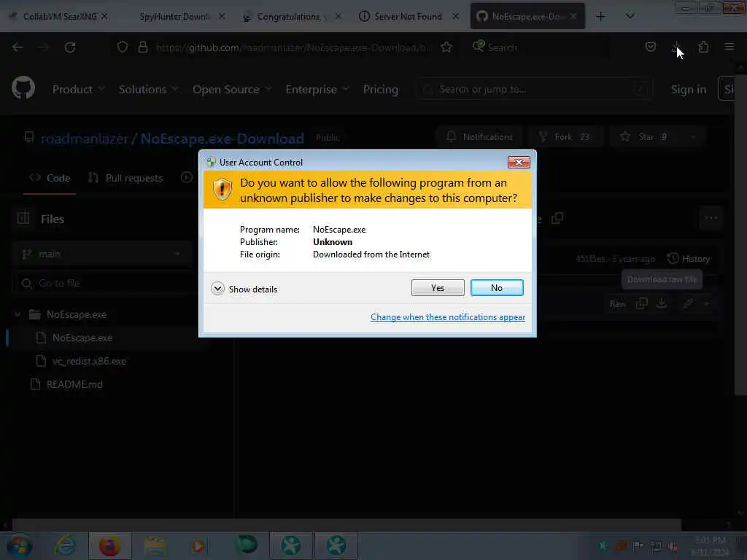Open the Pricing page

381,89
